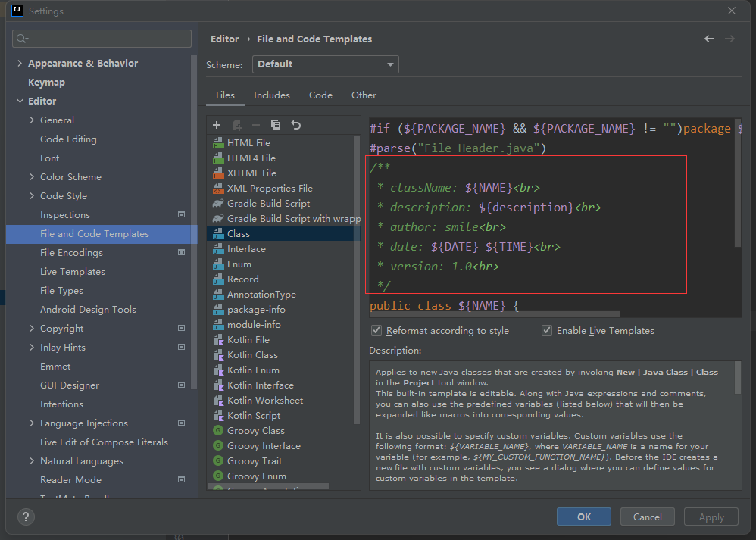Open the Scheme Default dropdown

coord(326,64)
